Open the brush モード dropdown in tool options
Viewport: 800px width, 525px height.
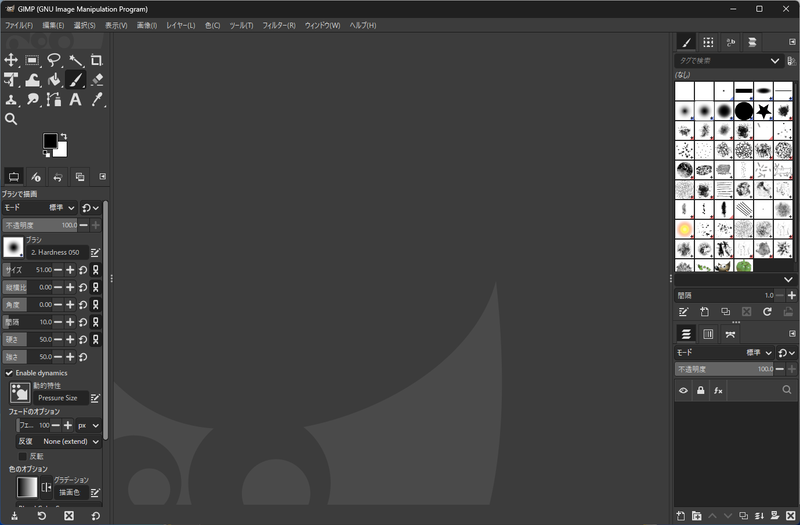(x=40, y=208)
